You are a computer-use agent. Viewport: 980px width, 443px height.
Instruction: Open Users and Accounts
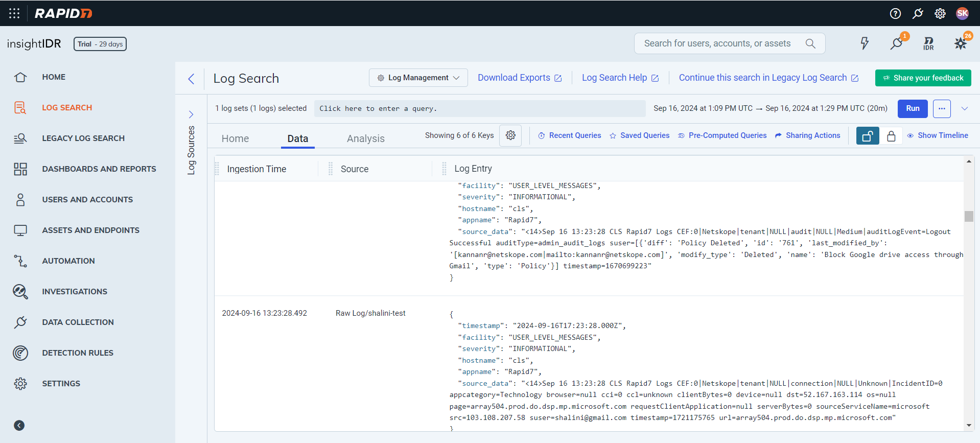(88, 200)
